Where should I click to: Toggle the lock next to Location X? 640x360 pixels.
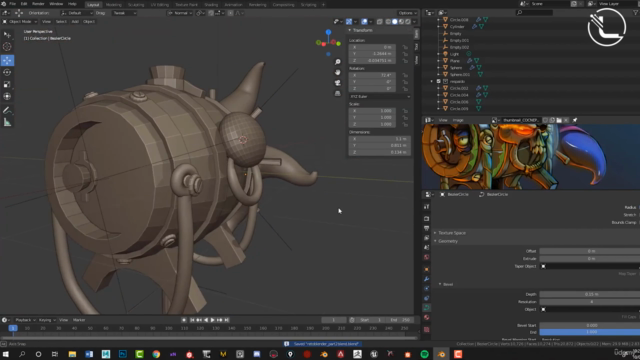405,47
